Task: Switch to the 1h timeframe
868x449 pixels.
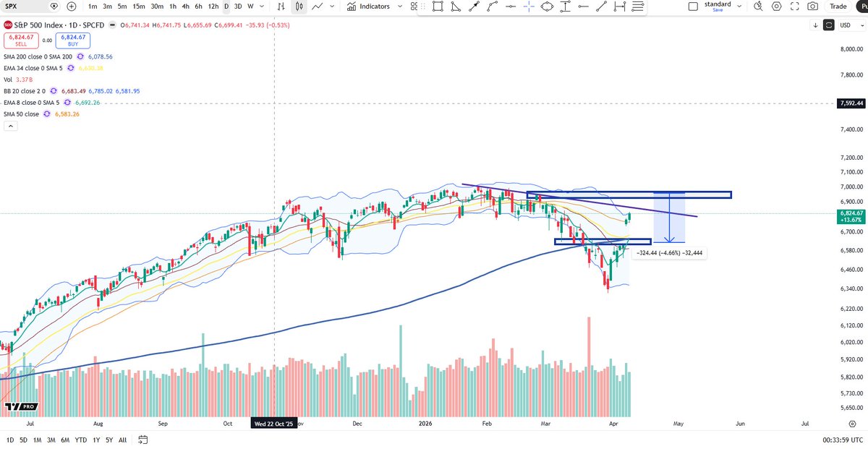Action: [x=172, y=7]
